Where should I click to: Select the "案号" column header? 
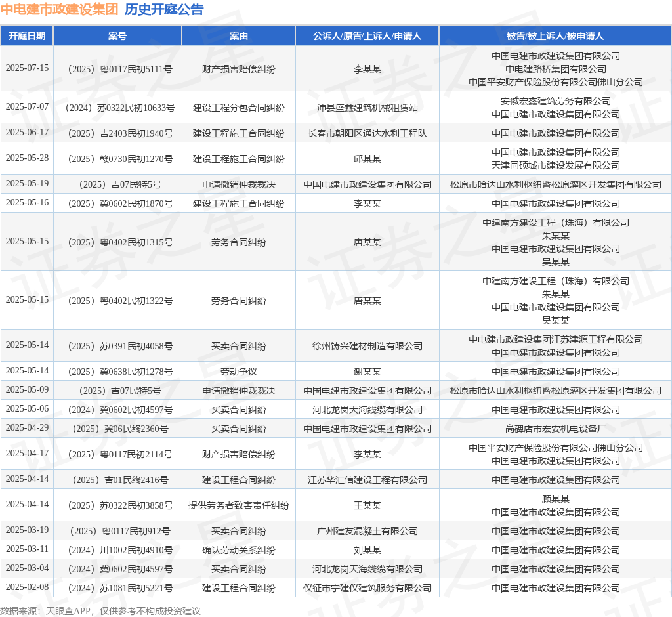[117, 36]
